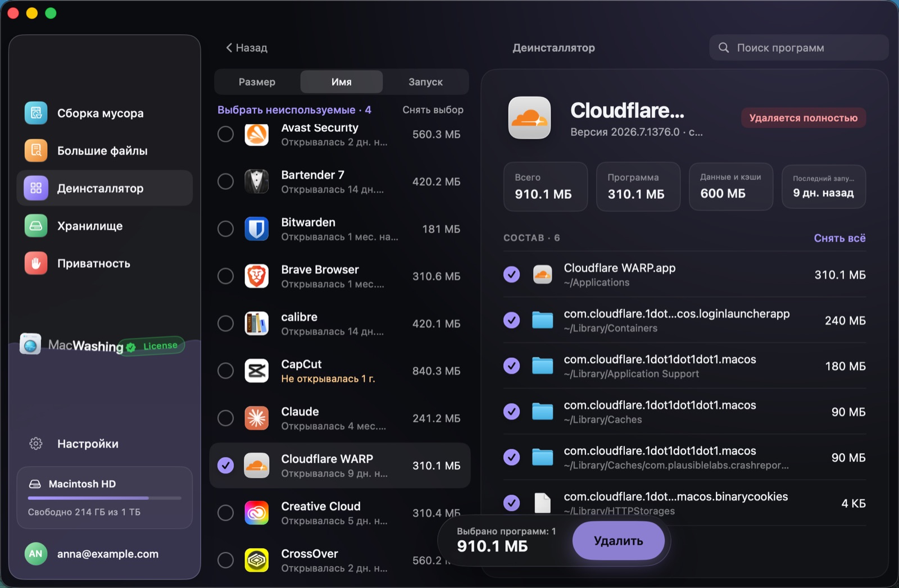Screen dimensions: 899x588
Task: Focus the Поиск программ search field
Action: pos(799,48)
